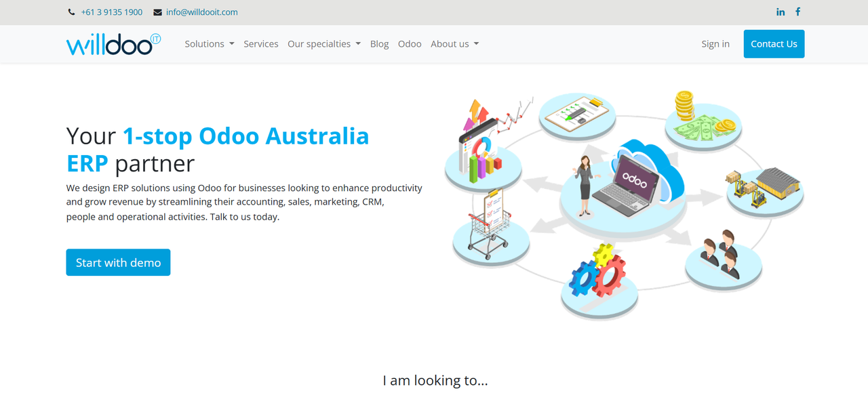Call the +61 3 9135 1900 link
The height and width of the screenshot is (393, 868).
click(x=112, y=12)
